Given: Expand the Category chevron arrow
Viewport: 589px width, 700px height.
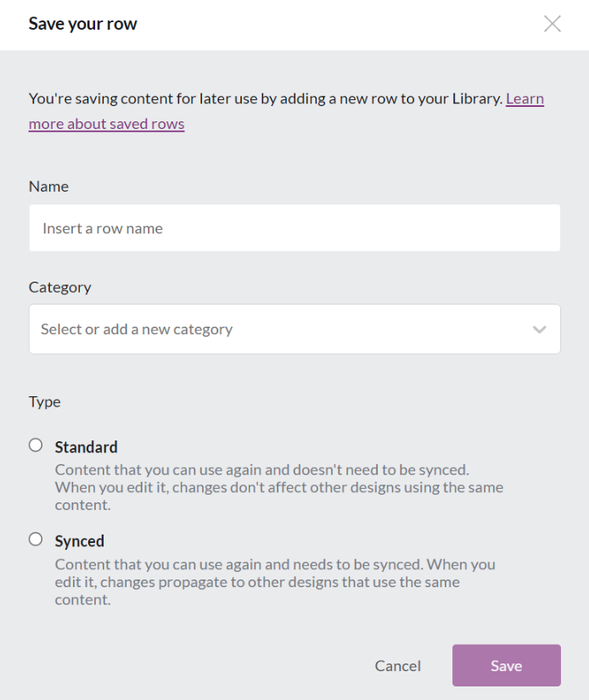Looking at the screenshot, I should 540,329.
